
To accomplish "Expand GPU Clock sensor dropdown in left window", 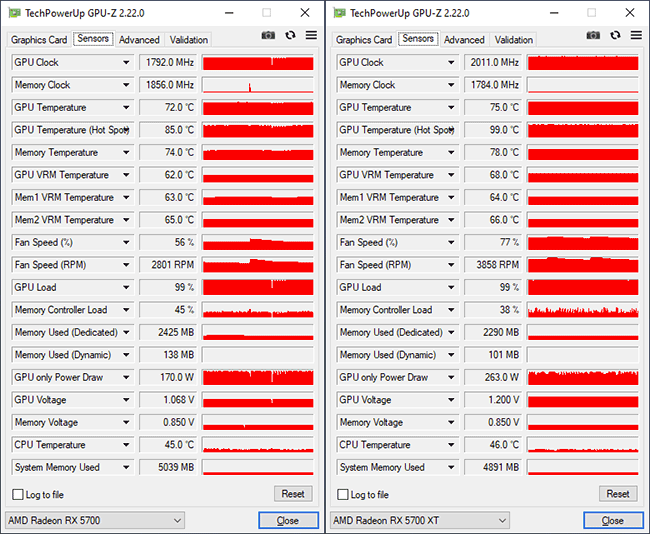I will point(126,62).
